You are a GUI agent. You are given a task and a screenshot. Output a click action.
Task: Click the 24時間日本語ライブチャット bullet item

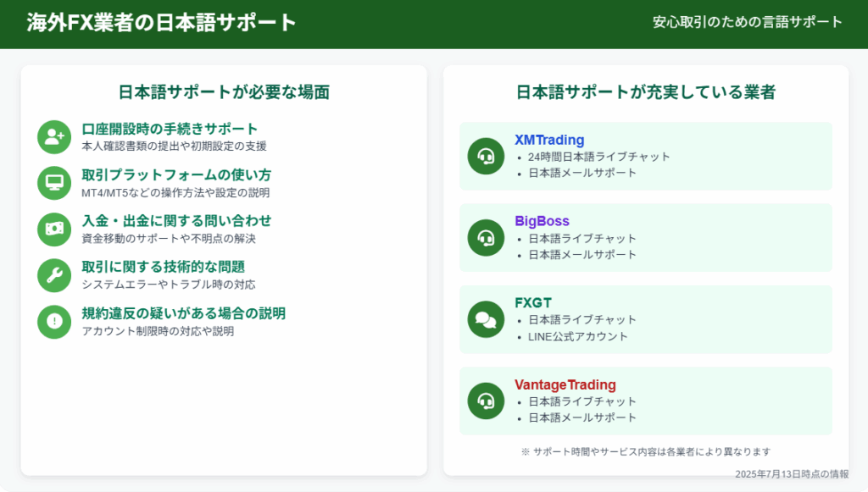pyautogui.click(x=598, y=157)
